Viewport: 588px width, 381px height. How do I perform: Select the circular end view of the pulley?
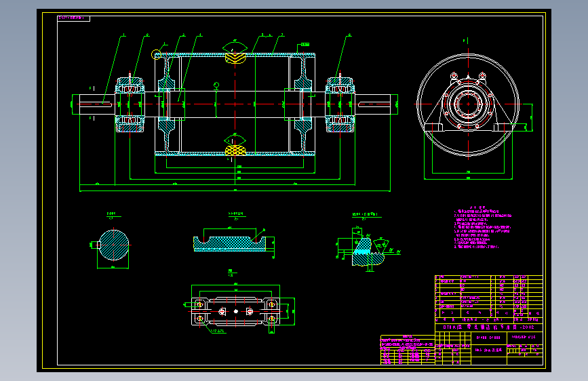click(x=468, y=104)
